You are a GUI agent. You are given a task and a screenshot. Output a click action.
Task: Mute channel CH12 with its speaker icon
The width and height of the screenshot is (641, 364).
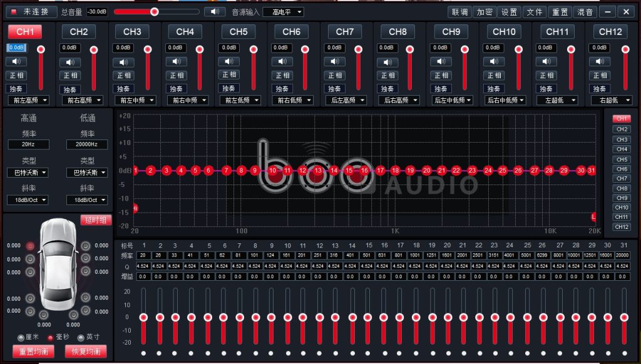[x=599, y=62]
